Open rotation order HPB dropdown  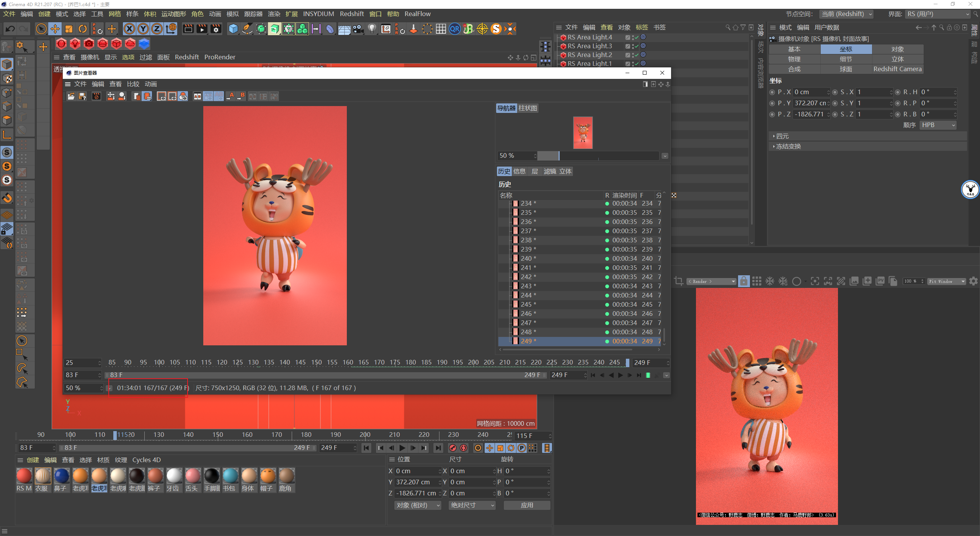[938, 125]
